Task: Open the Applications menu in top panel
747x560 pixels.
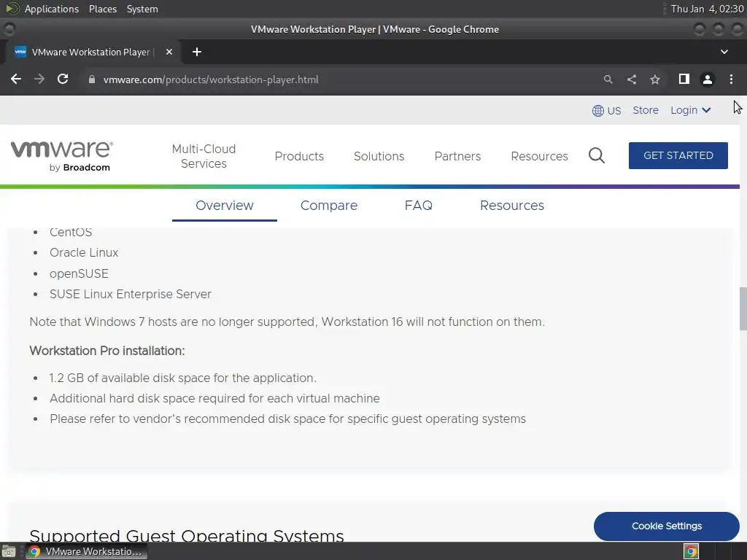Action: click(52, 9)
